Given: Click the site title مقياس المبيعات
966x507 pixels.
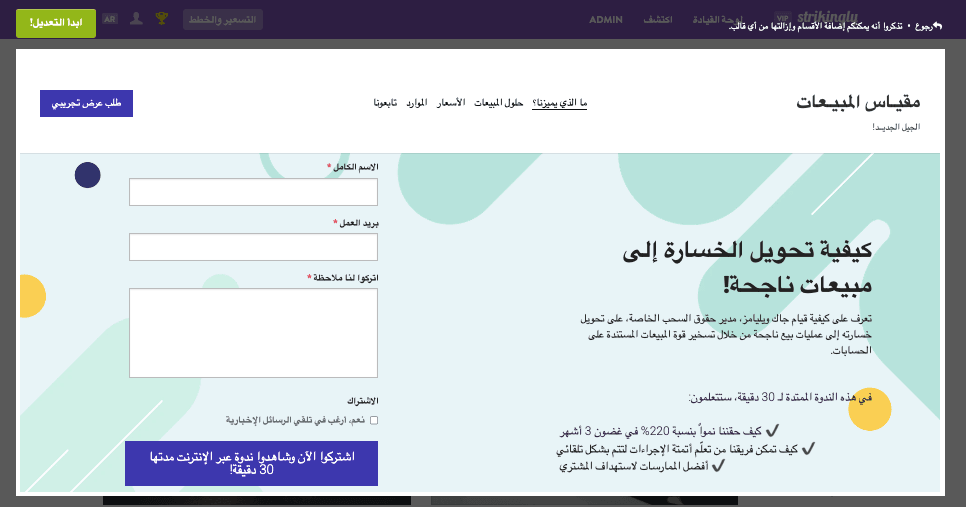Looking at the screenshot, I should point(858,102).
